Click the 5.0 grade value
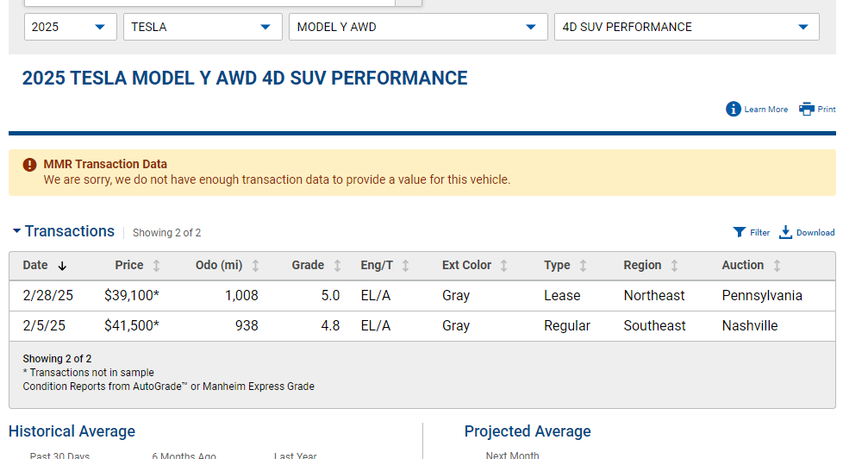The image size is (868, 459). (330, 295)
